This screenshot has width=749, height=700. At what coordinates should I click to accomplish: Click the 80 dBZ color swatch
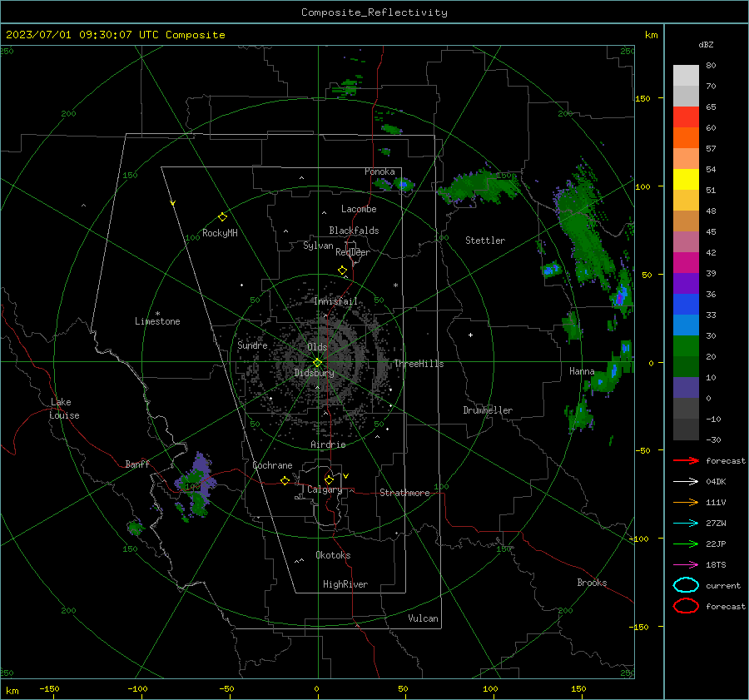tap(686, 76)
